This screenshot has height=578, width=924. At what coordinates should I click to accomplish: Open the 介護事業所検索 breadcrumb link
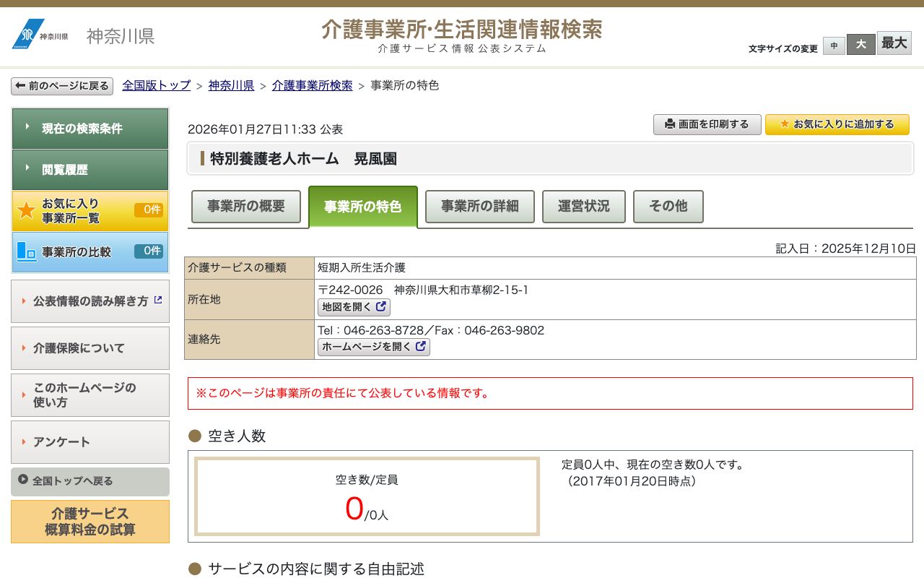312,85
